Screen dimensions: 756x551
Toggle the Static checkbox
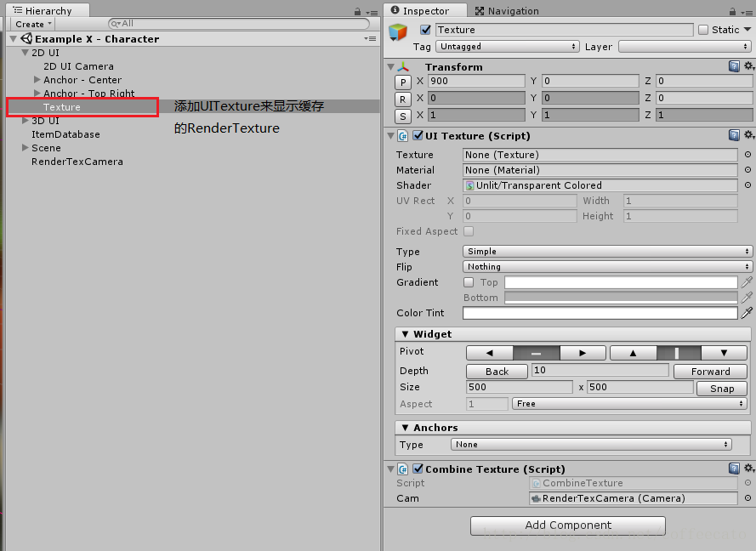tap(703, 30)
